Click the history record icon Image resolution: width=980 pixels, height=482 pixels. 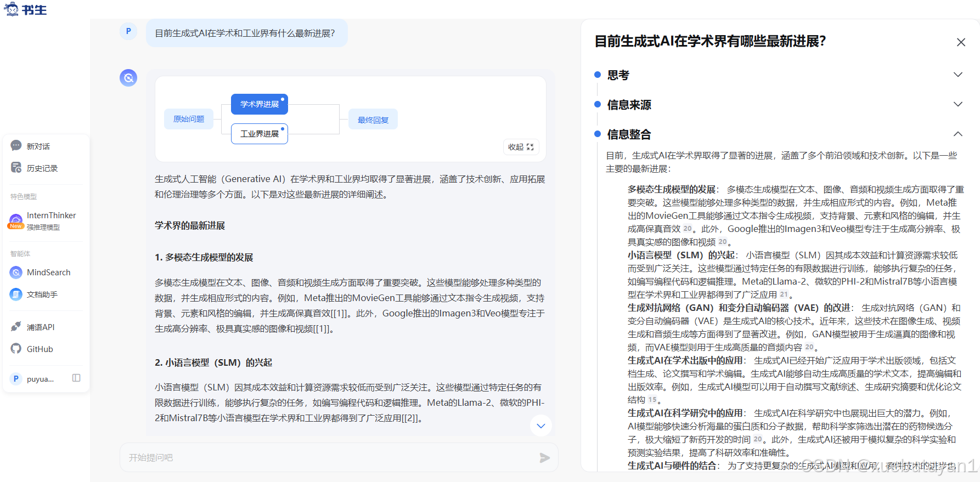click(16, 168)
